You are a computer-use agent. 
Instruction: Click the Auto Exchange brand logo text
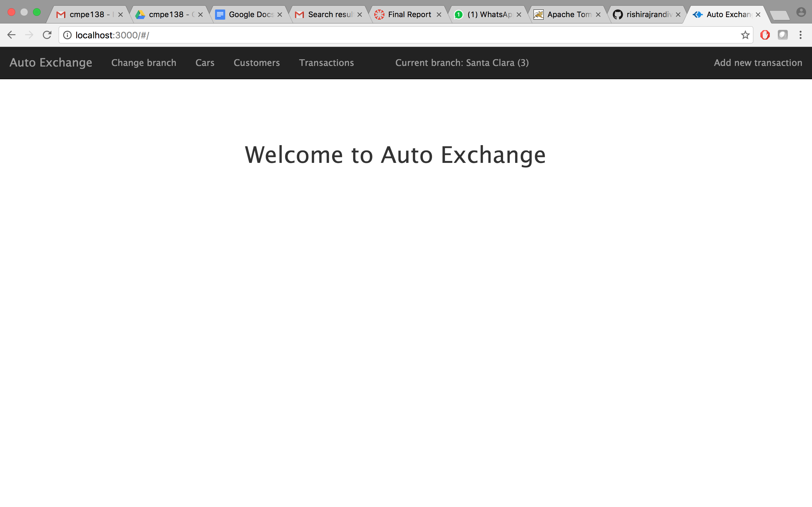51,63
